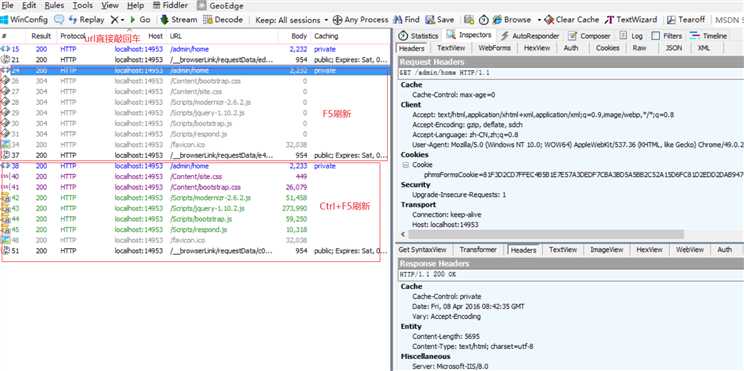Select the Get SyntaxView response tab

tap(422, 250)
